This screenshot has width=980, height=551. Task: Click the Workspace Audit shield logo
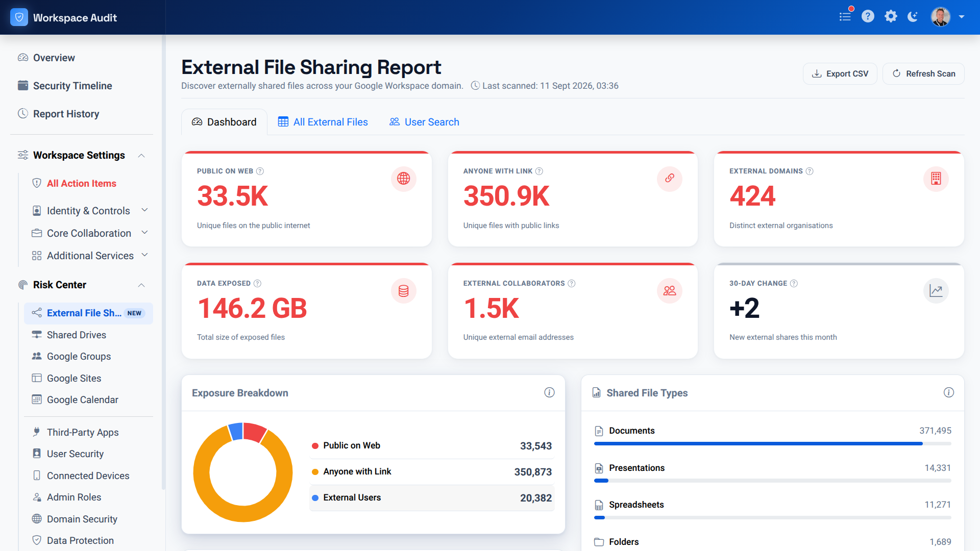pos(19,17)
